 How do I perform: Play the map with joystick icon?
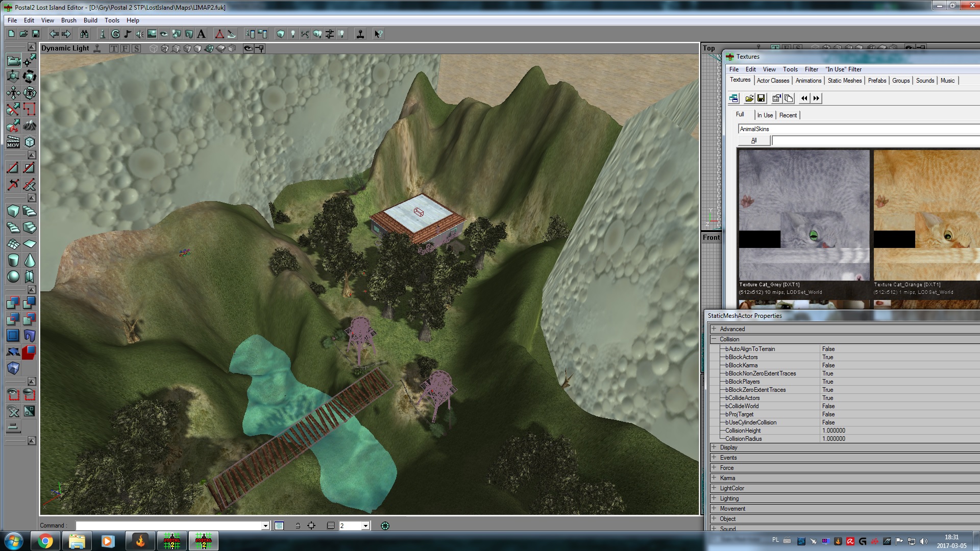(360, 34)
